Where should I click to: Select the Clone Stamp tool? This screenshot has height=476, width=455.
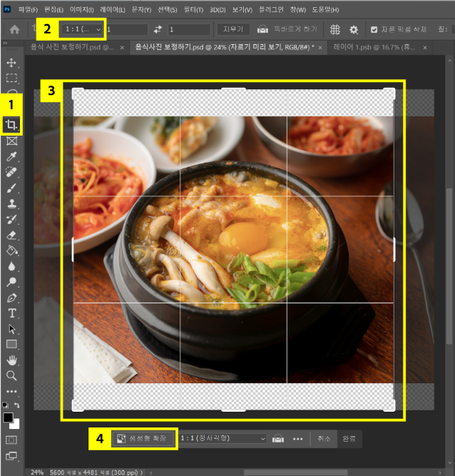[11, 203]
